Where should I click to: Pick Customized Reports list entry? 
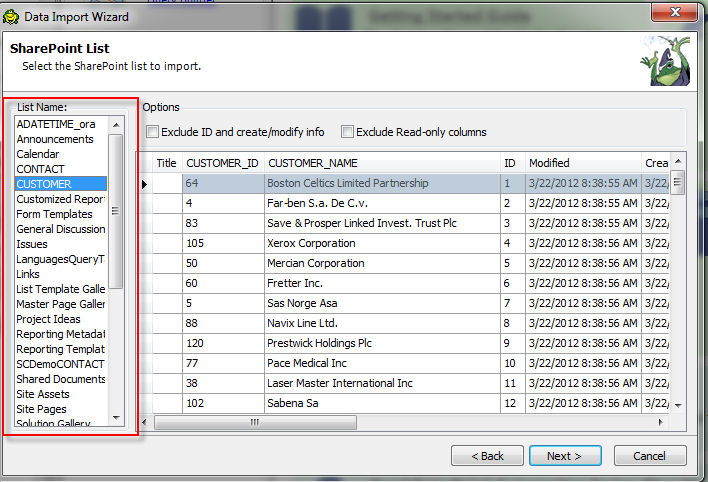61,199
